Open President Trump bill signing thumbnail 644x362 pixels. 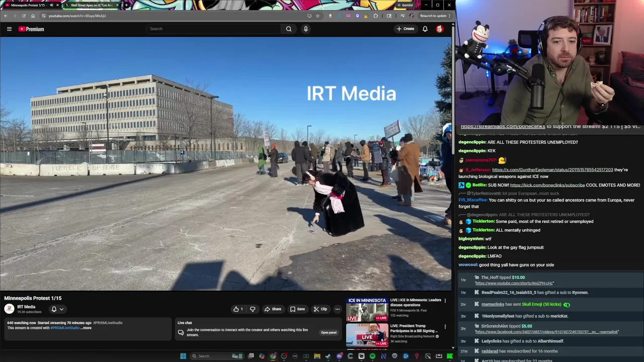(x=367, y=335)
